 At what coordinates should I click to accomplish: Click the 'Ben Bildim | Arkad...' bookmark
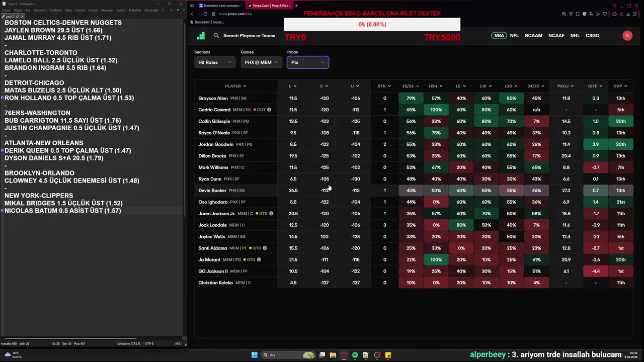coord(207,22)
